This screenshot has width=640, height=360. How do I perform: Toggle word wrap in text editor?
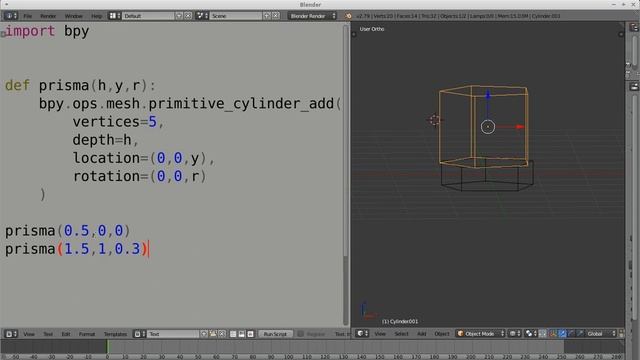coord(242,334)
